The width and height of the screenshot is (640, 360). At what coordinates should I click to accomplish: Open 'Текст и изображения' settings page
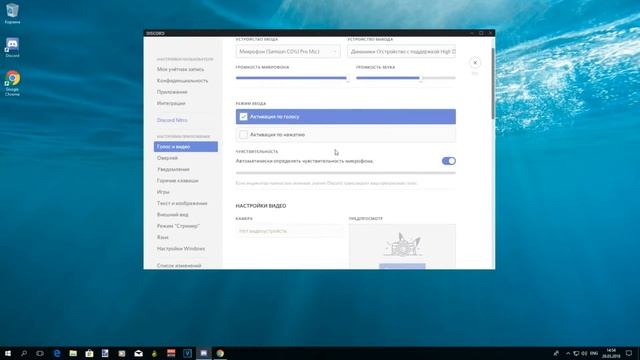(x=182, y=203)
